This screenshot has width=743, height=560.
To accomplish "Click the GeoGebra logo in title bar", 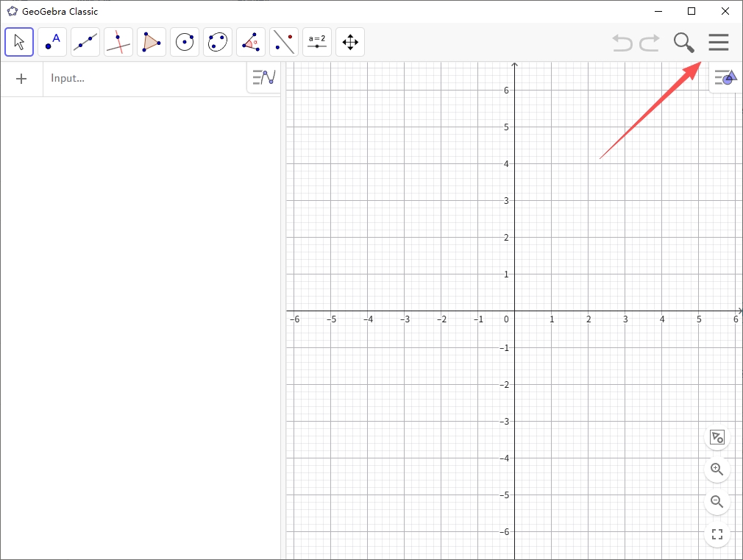I will (13, 11).
